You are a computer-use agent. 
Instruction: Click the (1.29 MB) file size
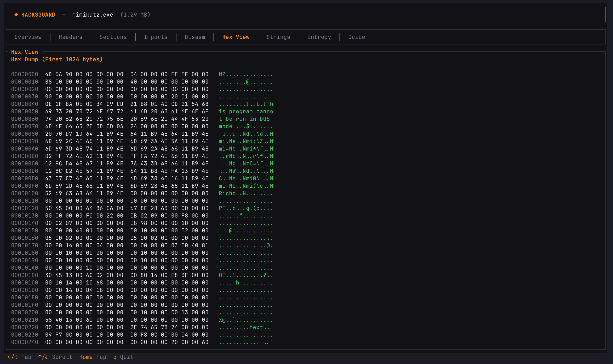point(135,15)
